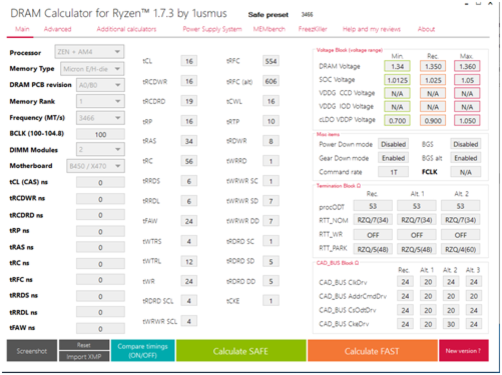
Task: Click RTT_NOM Rec value RZQ/7(34)
Action: click(373, 220)
